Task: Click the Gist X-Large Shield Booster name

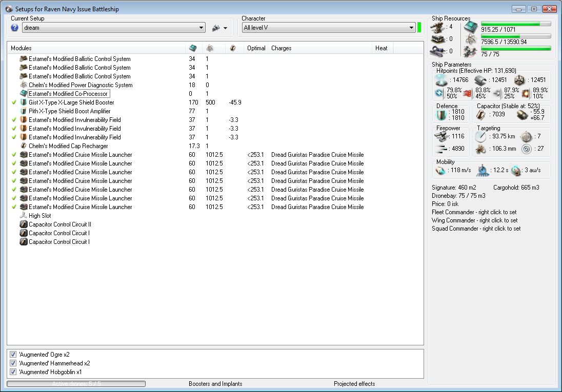Action: coord(71,102)
